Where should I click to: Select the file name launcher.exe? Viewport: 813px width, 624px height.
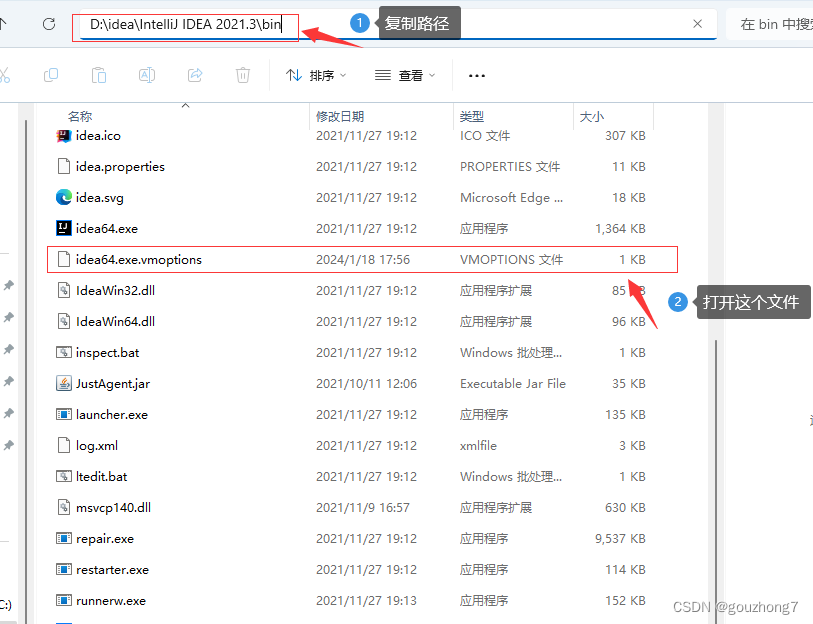click(111, 414)
